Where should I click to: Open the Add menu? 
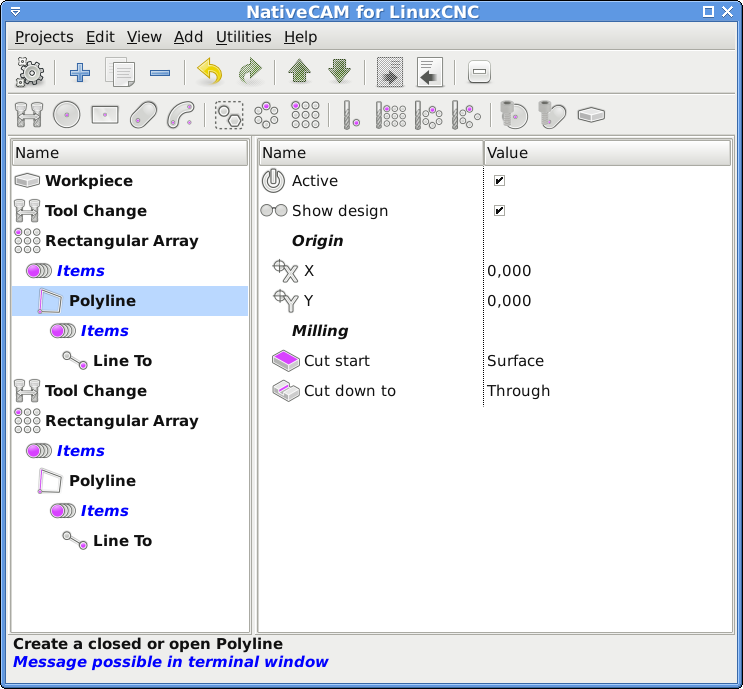[188, 37]
